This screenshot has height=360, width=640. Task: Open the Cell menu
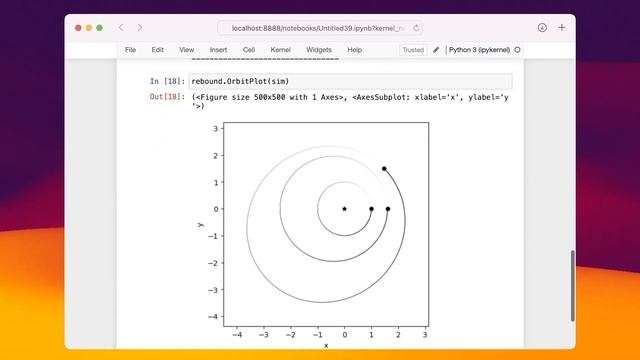click(x=249, y=50)
